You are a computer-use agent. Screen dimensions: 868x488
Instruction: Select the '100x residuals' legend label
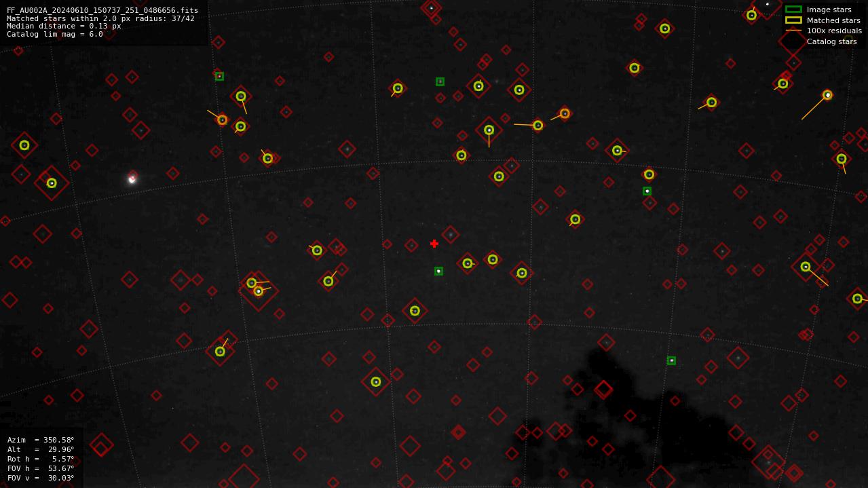(834, 31)
